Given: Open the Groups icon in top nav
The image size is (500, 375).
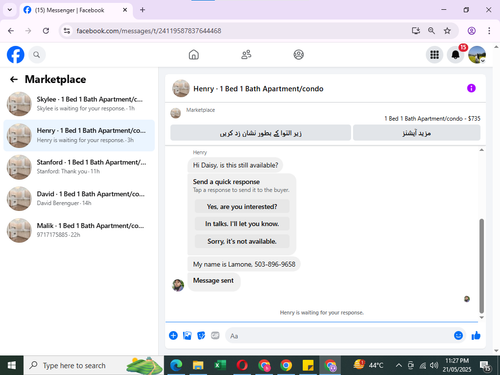Looking at the screenshot, I should (x=298, y=54).
